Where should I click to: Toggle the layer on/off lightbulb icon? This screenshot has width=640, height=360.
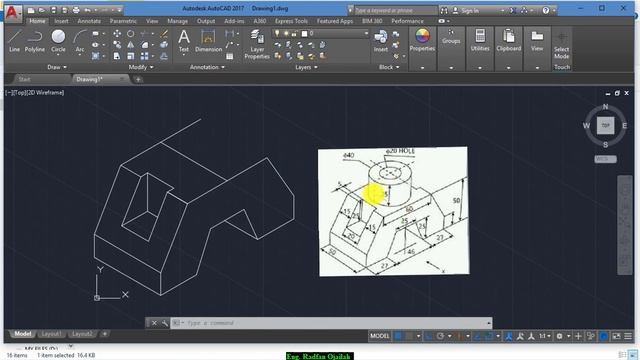pyautogui.click(x=277, y=33)
